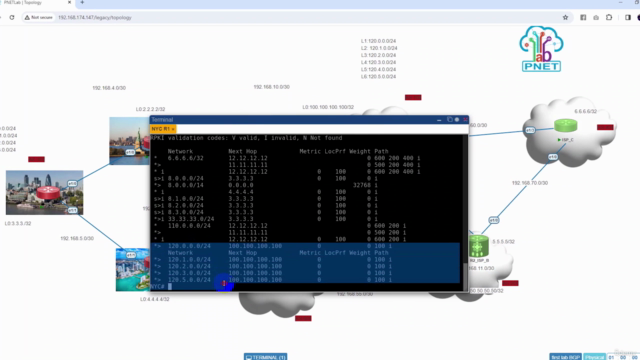Click the camera-like toolbar extension icon
The image size is (640, 360).
point(596,18)
